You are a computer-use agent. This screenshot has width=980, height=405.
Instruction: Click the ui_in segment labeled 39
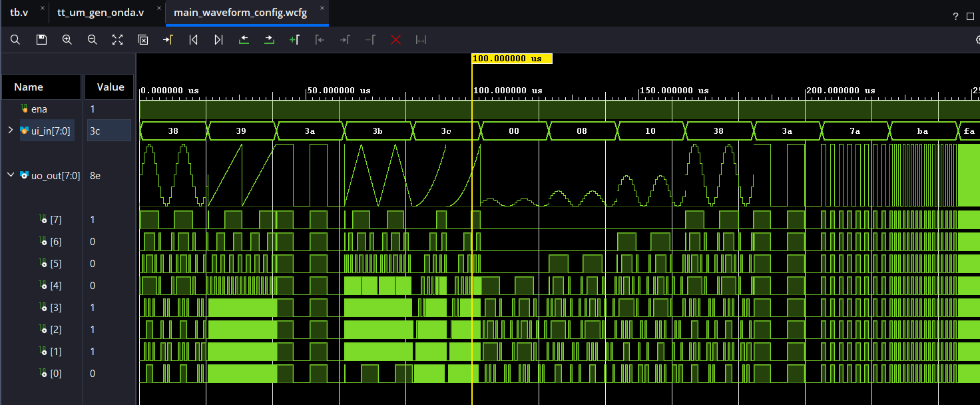[x=241, y=131]
